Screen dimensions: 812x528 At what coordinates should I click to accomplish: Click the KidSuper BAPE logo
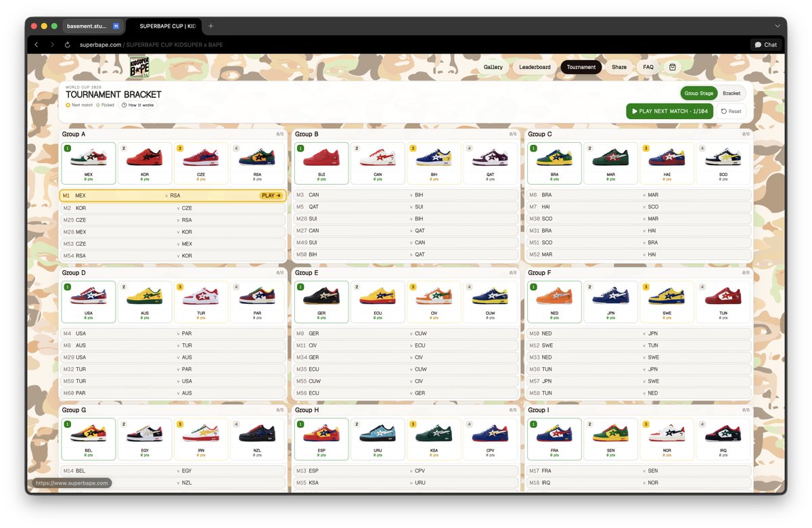click(139, 68)
